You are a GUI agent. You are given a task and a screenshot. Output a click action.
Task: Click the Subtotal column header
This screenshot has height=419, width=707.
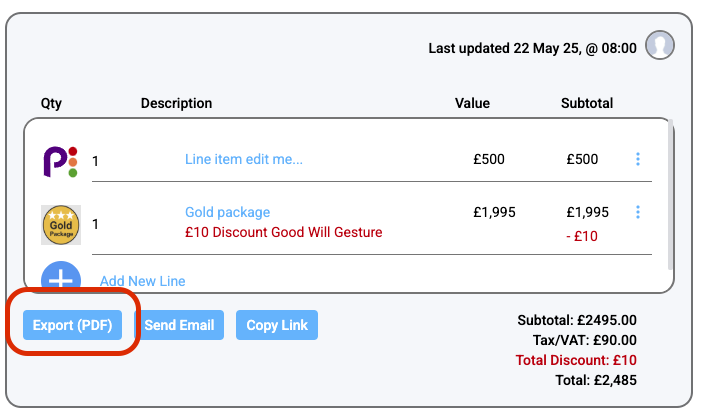point(587,103)
